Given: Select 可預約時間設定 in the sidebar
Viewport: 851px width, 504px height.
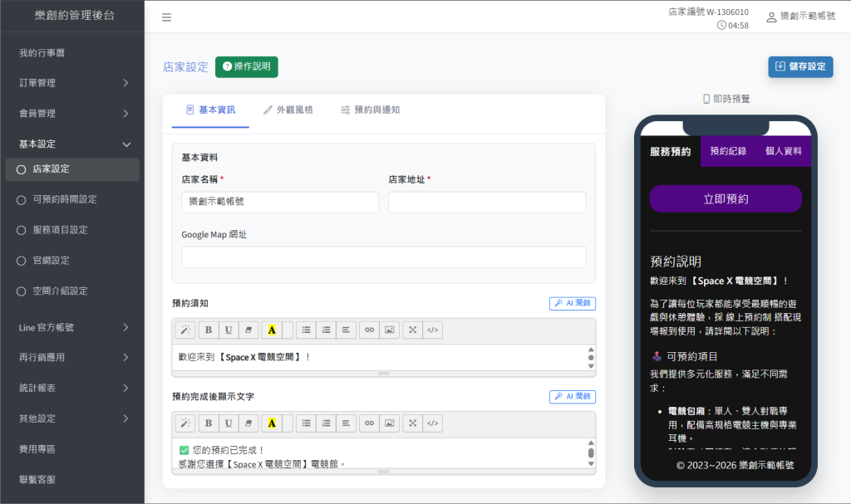Looking at the screenshot, I should click(x=65, y=199).
